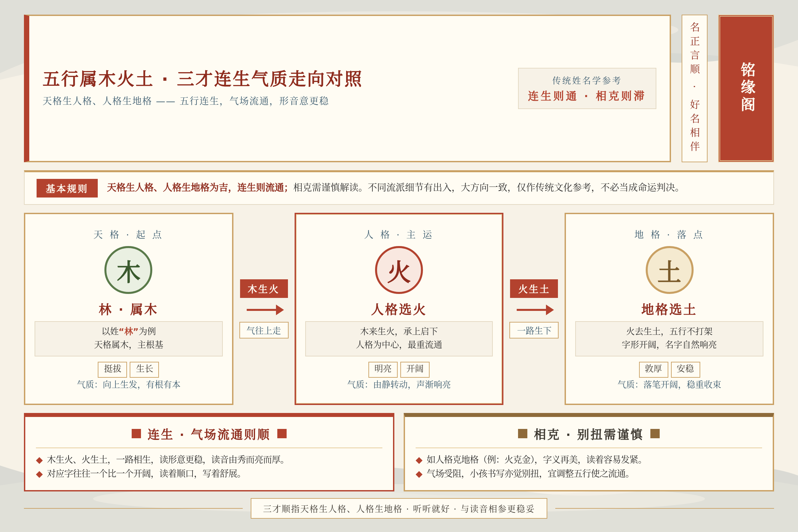Click the 安稳 tag

pos(685,369)
